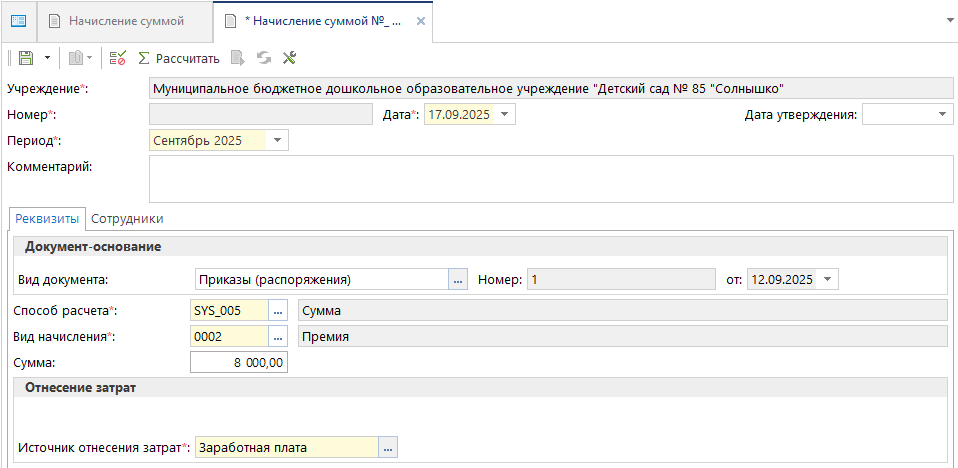Close the active Начисление суммой tab
The width and height of the screenshot is (958, 468).
coord(421,21)
